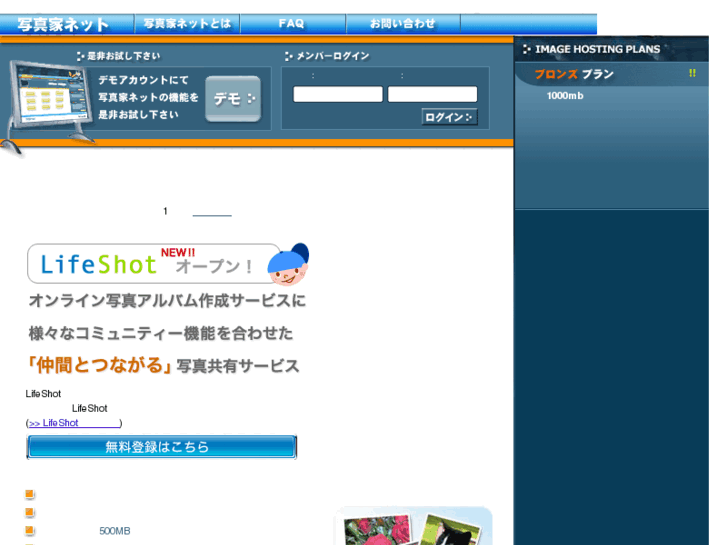Screen dimensions: 727x545
Task: Click the flower photos collage thumbnail
Action: click(x=413, y=526)
